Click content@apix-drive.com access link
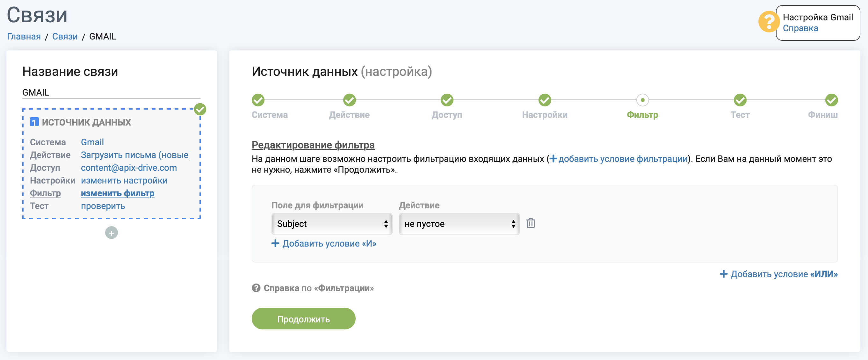The image size is (868, 360). (129, 168)
